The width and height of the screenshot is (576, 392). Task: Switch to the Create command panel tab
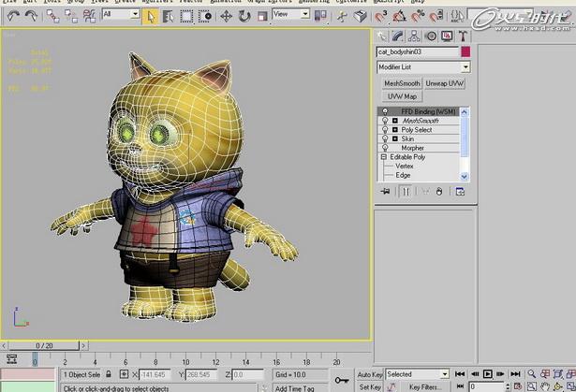tap(382, 36)
